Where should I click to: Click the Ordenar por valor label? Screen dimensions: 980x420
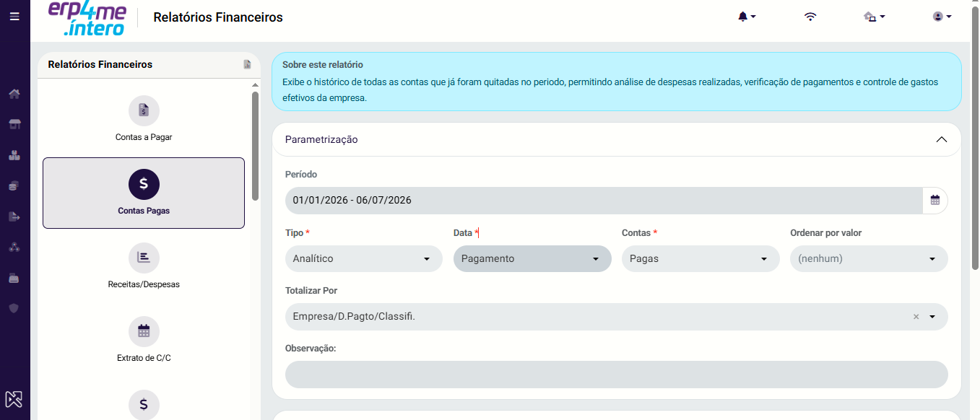pyautogui.click(x=826, y=233)
